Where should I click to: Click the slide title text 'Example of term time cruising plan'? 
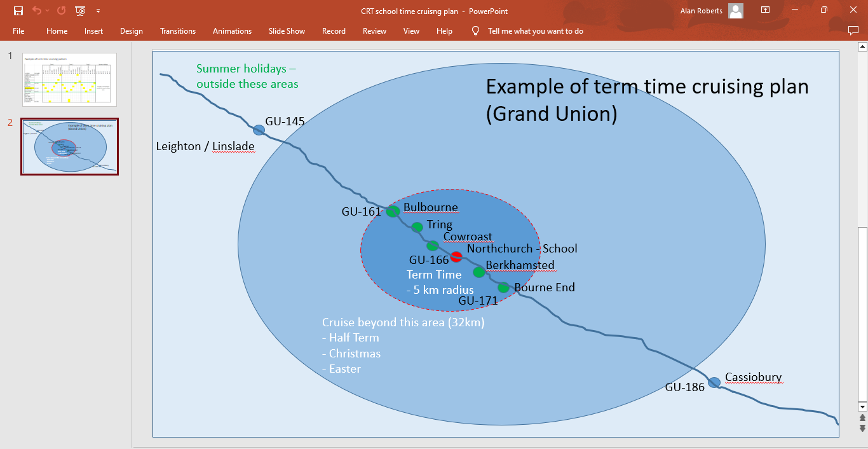click(647, 86)
